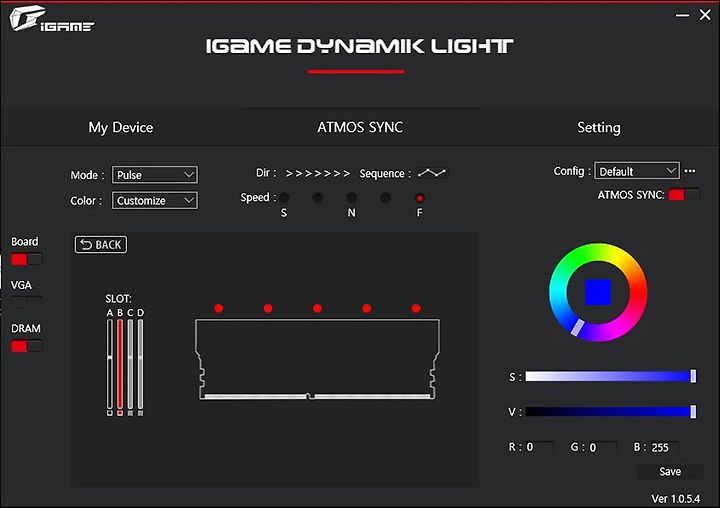720x508 pixels.
Task: Click the V brightness slider handle
Action: click(693, 412)
